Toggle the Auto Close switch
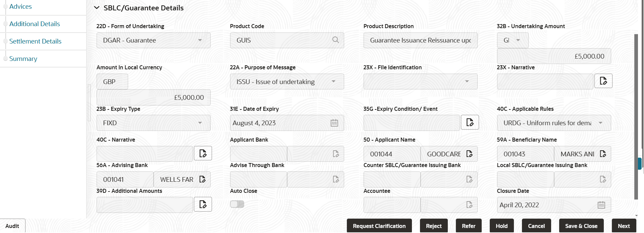The width and height of the screenshot is (644, 233). [237, 204]
